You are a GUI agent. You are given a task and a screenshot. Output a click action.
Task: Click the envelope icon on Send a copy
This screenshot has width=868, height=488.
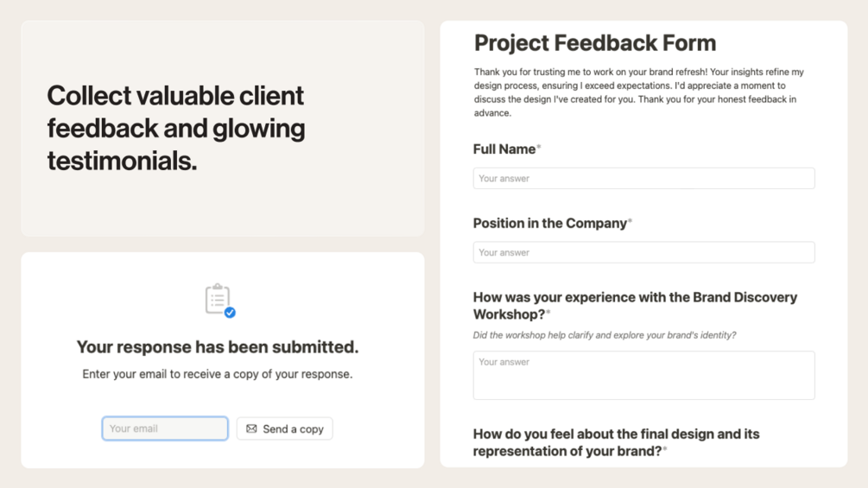click(x=251, y=428)
